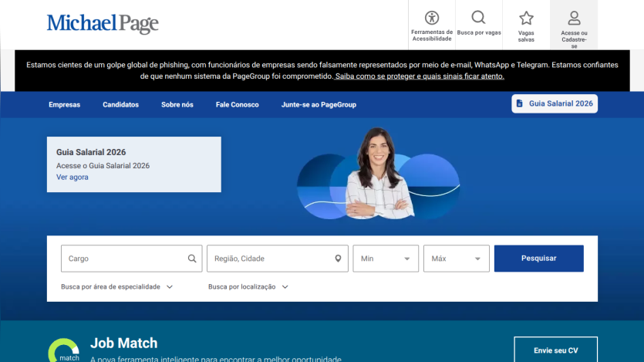Click the woman hero banner image
644x362 pixels.
point(378,174)
